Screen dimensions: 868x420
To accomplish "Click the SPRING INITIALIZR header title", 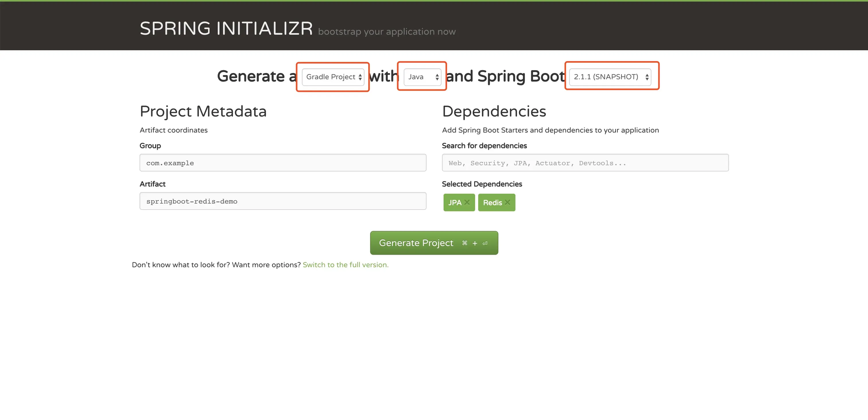I will (226, 28).
